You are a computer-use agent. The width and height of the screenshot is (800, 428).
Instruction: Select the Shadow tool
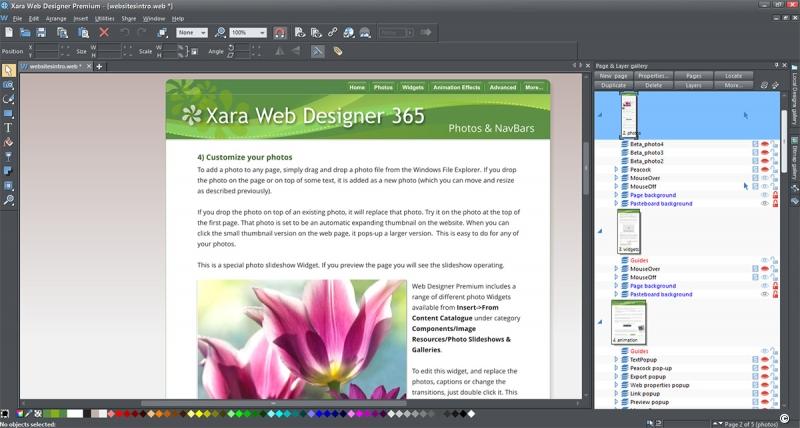[8, 171]
